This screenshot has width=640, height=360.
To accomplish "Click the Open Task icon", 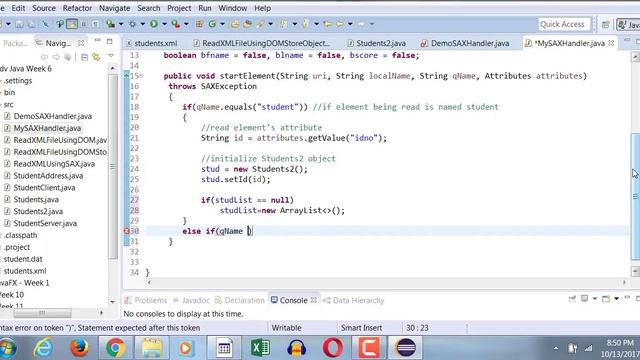I will 247,24.
